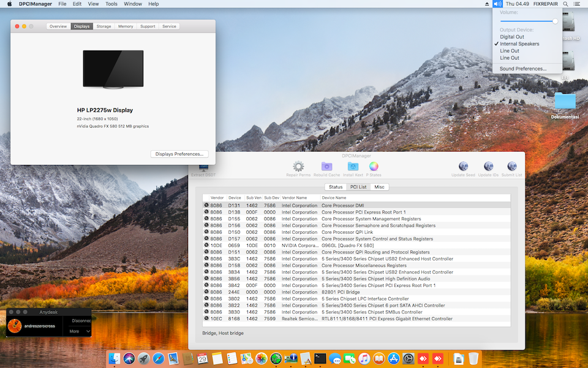Image resolution: width=588 pixels, height=368 pixels.
Task: Click the Submit List globe icon
Action: point(512,167)
